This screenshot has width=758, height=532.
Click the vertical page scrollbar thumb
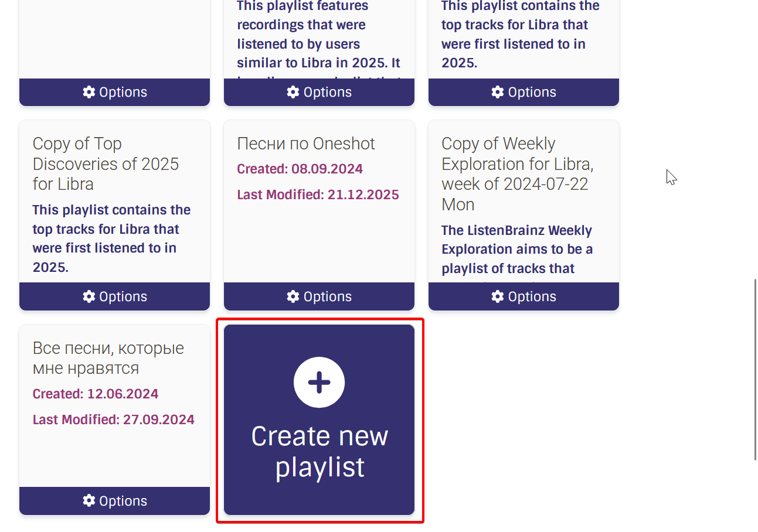[754, 369]
